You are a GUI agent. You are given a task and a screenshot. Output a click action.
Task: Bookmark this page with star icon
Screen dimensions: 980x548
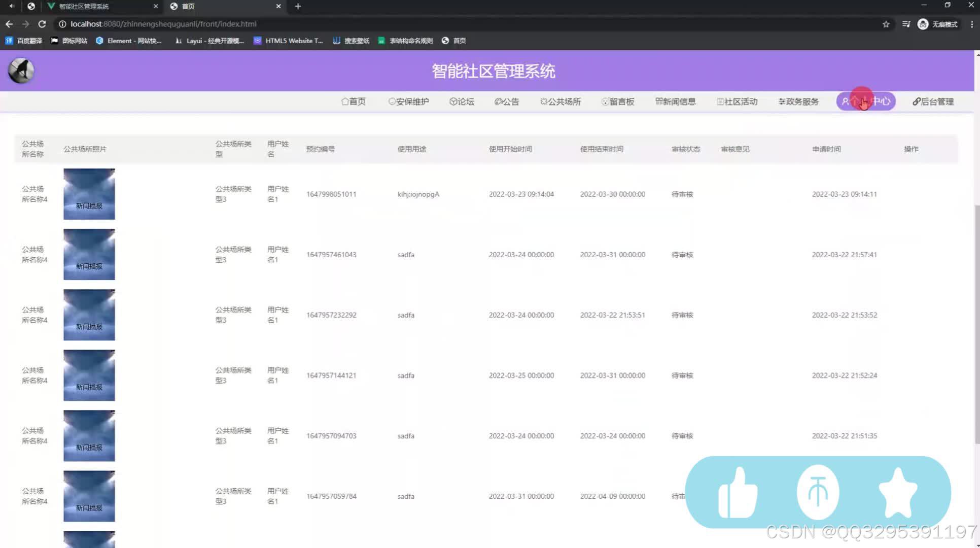886,24
